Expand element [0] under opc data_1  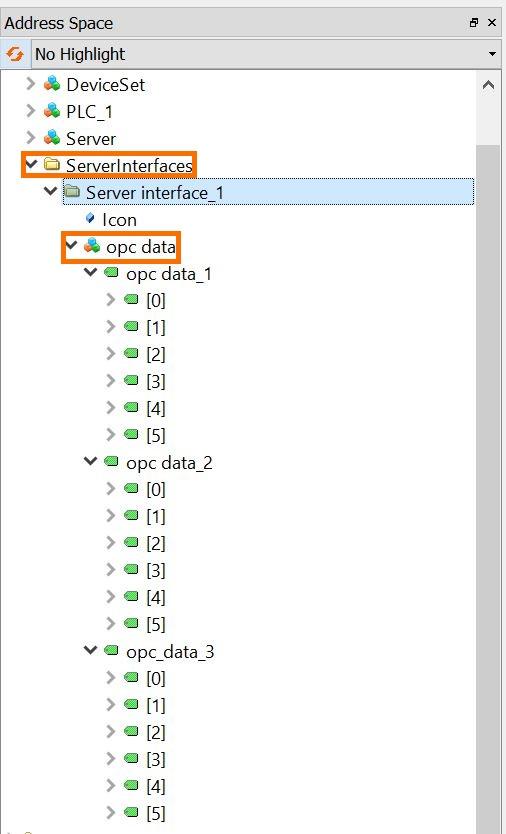[x=111, y=299]
